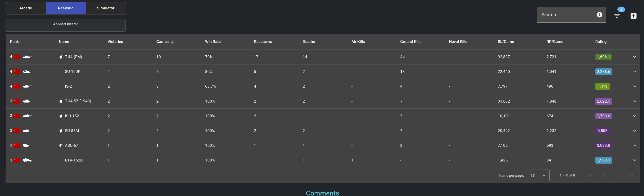Click the tank icon in IS-2 row
The width and height of the screenshot is (644, 196).
point(27,86)
